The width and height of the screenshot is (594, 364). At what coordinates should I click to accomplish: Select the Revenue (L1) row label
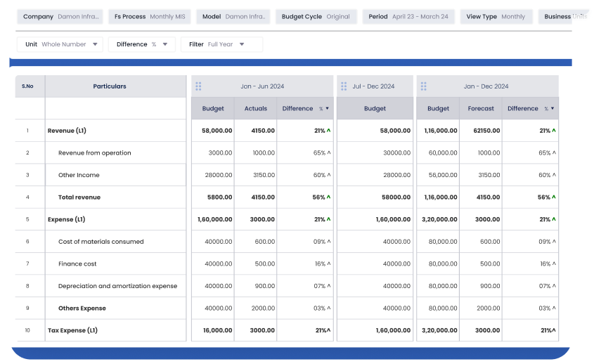click(x=67, y=131)
